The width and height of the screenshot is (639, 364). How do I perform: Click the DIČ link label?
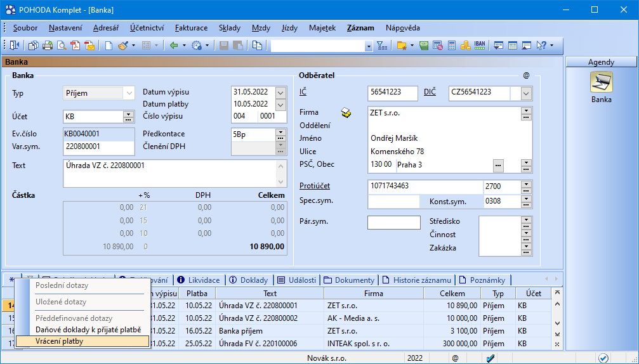click(x=430, y=91)
